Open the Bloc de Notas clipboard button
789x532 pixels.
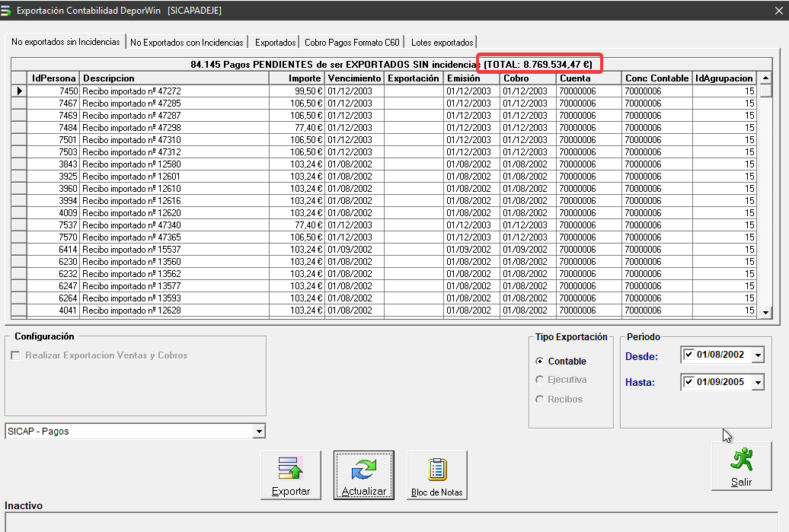[x=437, y=475]
